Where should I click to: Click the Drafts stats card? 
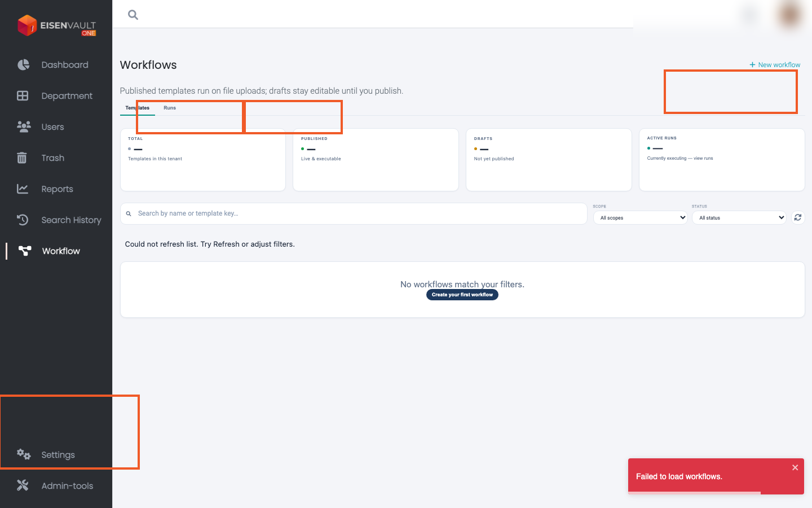click(x=549, y=160)
